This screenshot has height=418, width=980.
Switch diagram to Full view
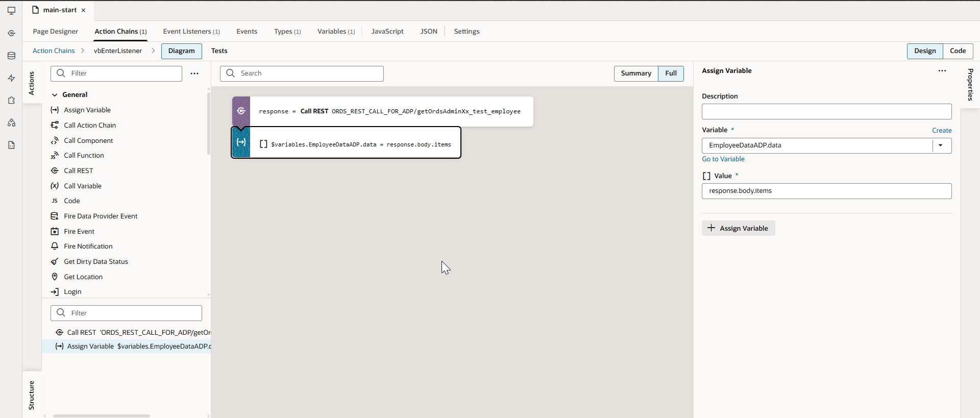coord(671,73)
